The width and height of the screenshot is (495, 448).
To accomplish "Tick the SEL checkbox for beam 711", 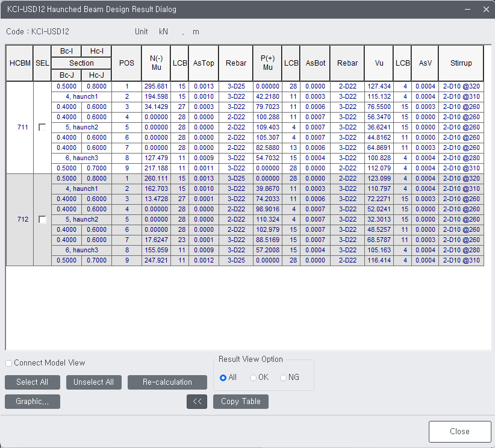I will [x=42, y=127].
